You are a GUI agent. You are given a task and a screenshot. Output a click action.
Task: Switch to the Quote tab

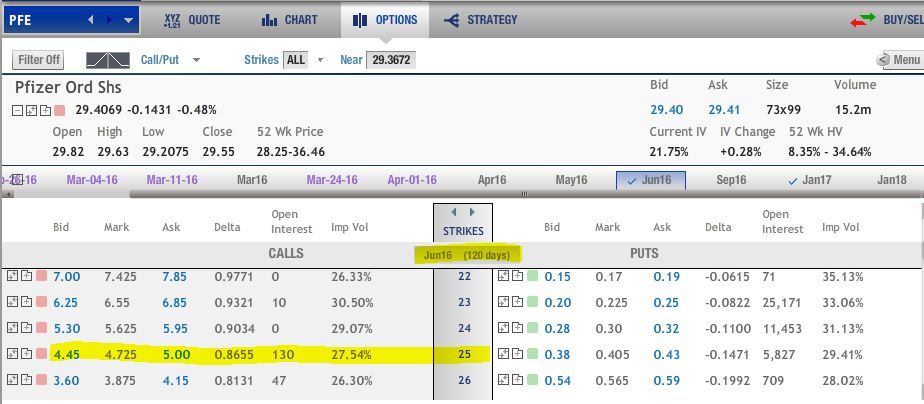pyautogui.click(x=195, y=19)
